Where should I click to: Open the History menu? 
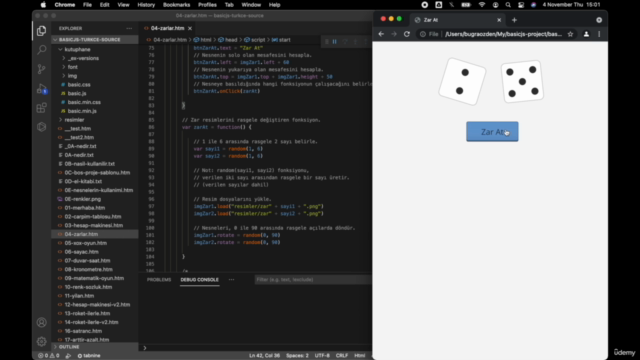click(146, 5)
